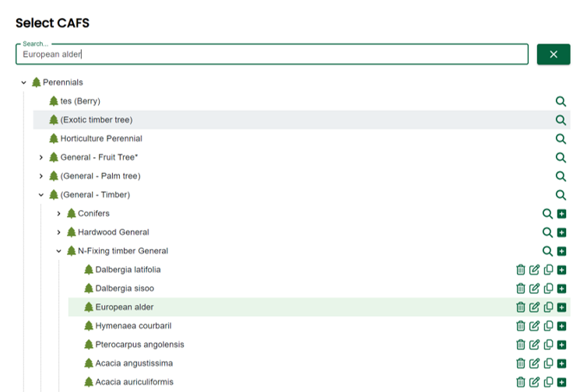Copy Acacia angustissima entry
Image resolution: width=587 pixels, height=392 pixels.
point(548,363)
